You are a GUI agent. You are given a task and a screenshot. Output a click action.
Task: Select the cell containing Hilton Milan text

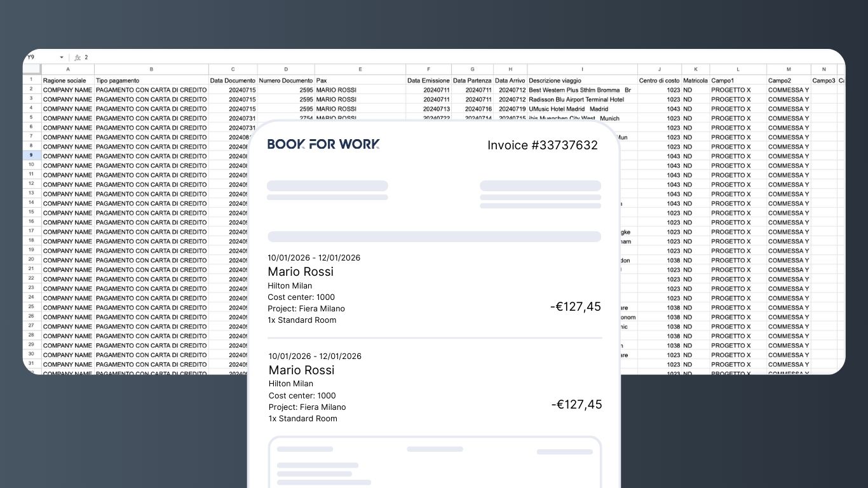coord(290,286)
